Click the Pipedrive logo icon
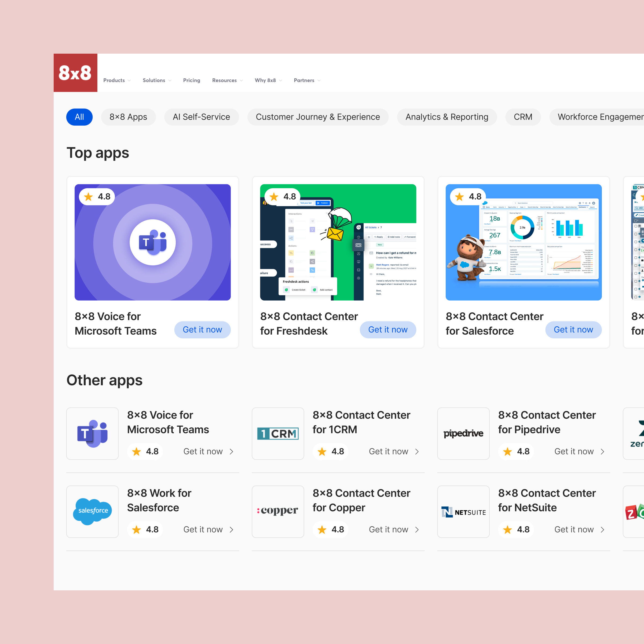 point(463,434)
